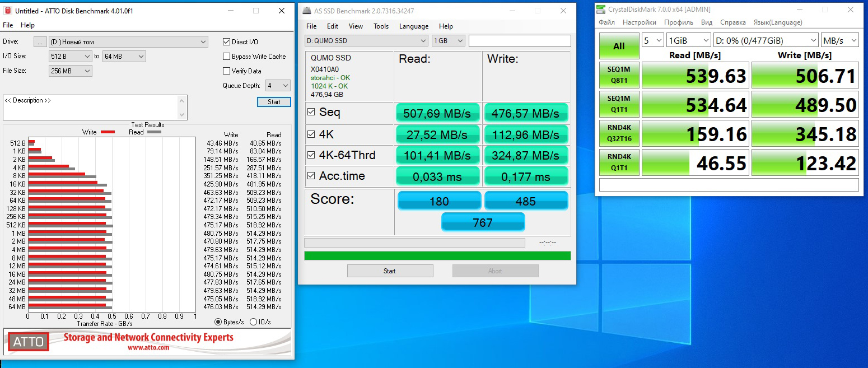Click the total score 767 in AS SSD

(x=483, y=222)
